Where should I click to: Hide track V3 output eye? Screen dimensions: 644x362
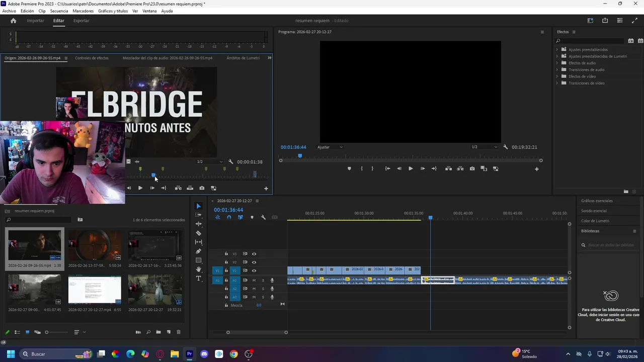254,254
